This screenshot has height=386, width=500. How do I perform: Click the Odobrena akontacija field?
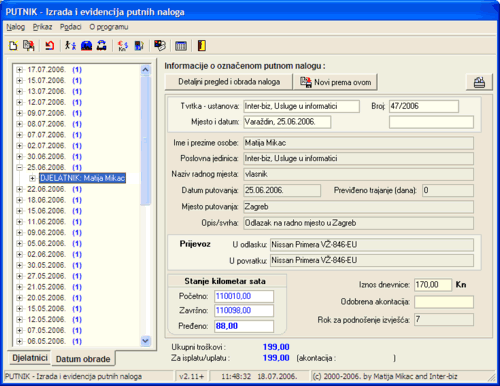[444, 302]
